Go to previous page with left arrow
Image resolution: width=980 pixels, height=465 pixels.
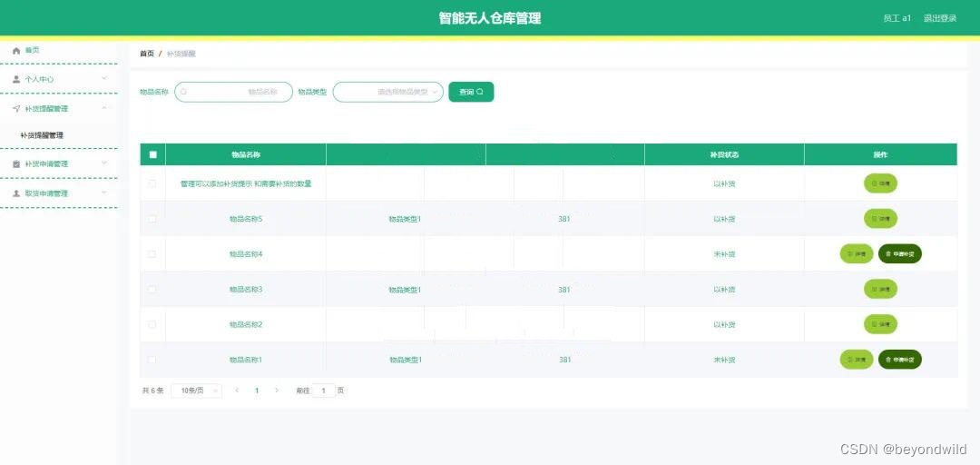click(x=237, y=390)
